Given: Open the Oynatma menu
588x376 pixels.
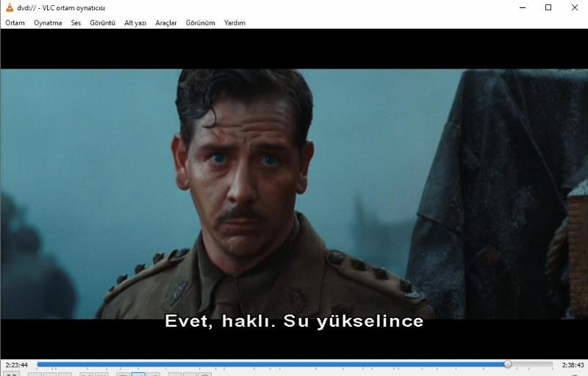Looking at the screenshot, I should (48, 23).
